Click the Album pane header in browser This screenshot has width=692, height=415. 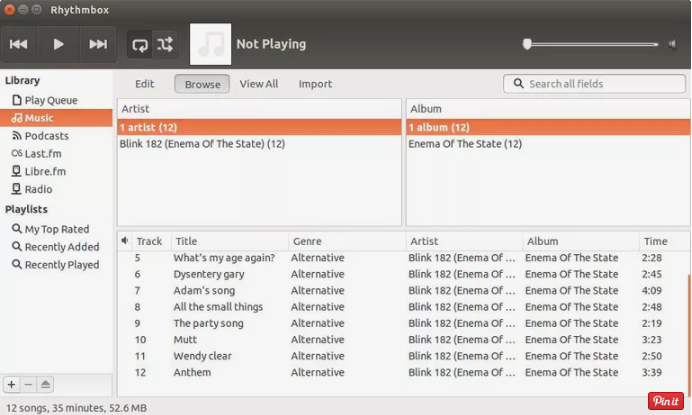click(548, 109)
